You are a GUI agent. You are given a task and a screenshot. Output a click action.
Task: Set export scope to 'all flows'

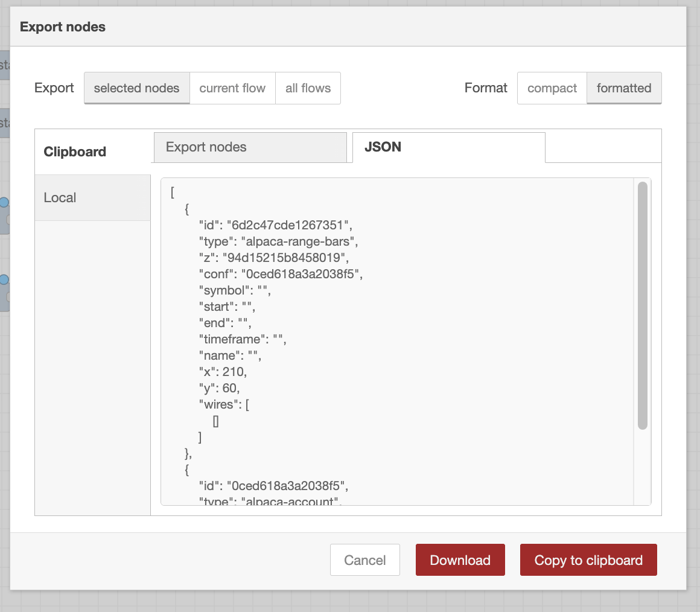[x=308, y=88]
